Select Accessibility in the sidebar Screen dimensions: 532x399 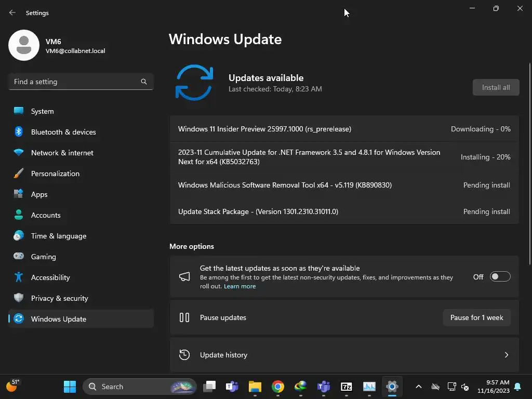[81, 277]
